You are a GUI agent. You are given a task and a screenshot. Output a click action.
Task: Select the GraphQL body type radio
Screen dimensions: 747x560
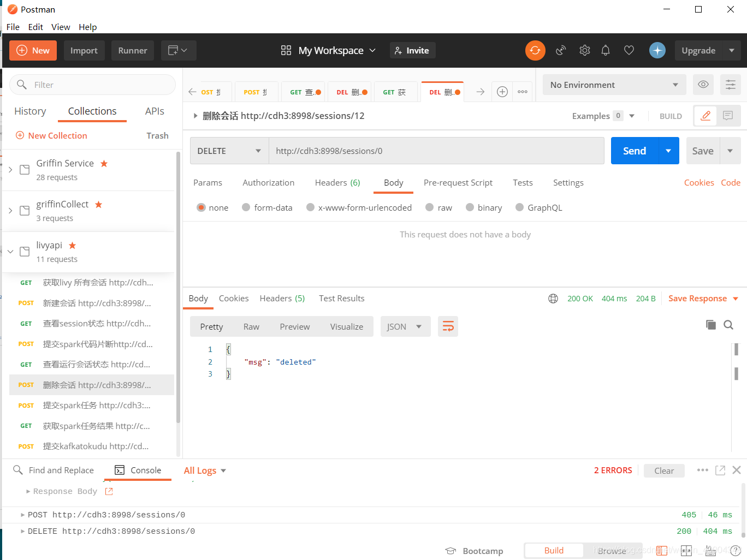click(x=520, y=207)
